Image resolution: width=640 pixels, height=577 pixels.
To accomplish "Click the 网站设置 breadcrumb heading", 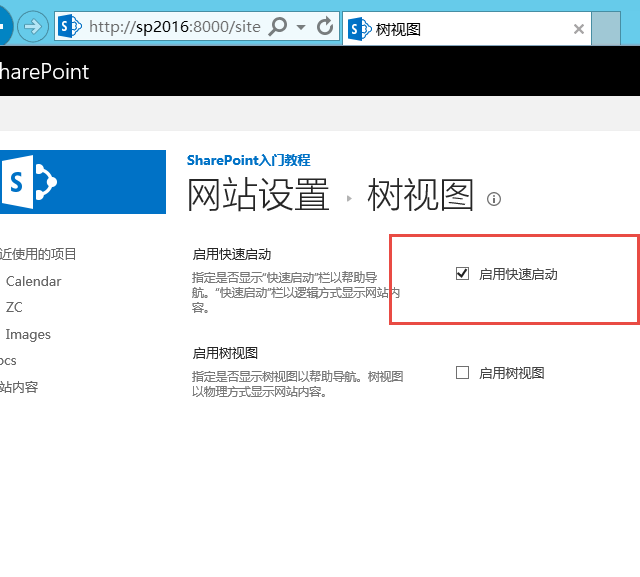I will click(258, 195).
